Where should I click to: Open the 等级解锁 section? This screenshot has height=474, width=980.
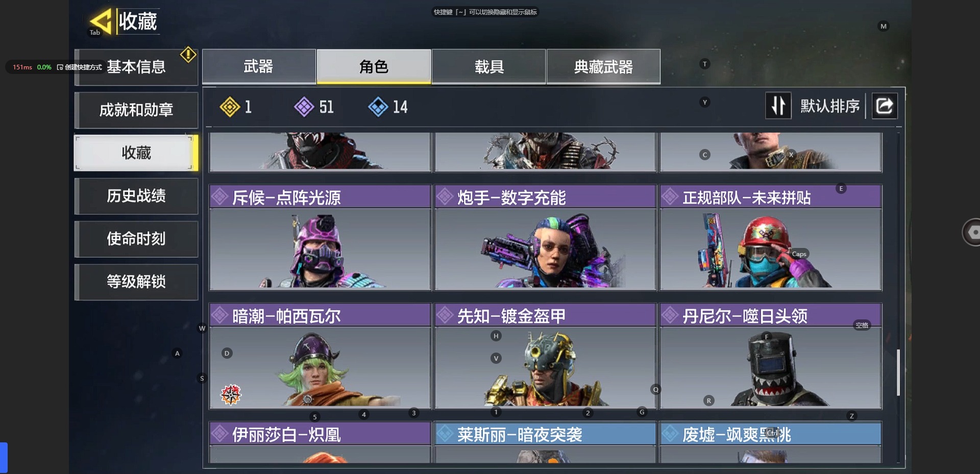pyautogui.click(x=136, y=282)
